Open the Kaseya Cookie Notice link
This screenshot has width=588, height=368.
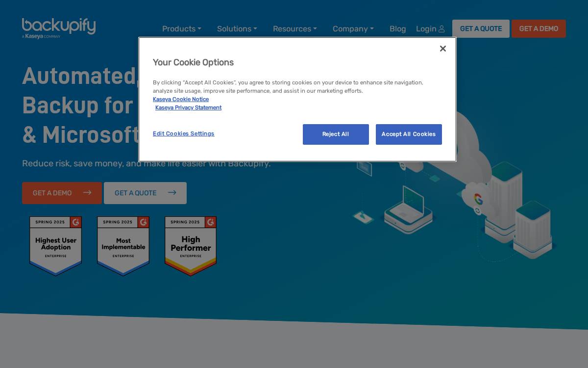[181, 99]
